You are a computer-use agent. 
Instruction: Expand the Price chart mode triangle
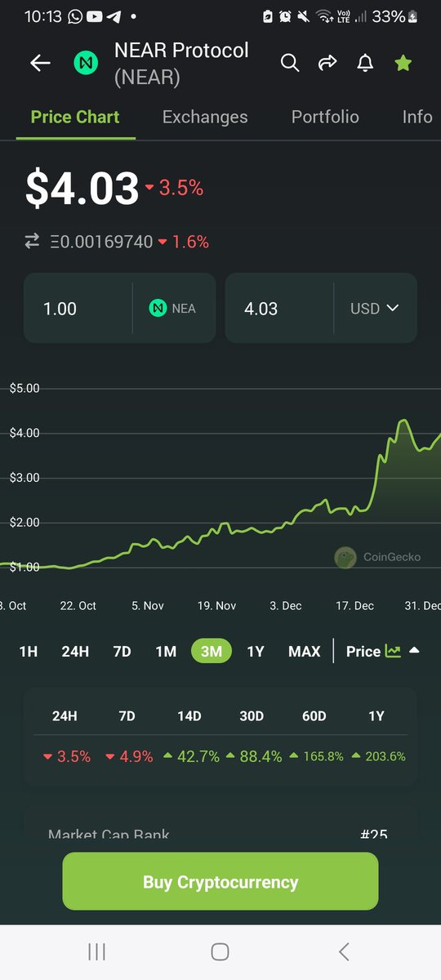414,651
